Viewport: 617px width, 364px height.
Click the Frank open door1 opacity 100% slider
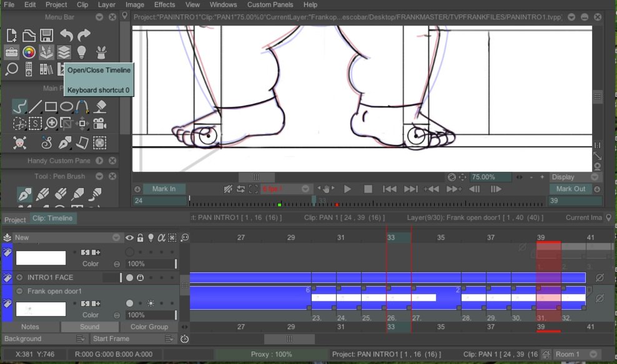(151, 315)
